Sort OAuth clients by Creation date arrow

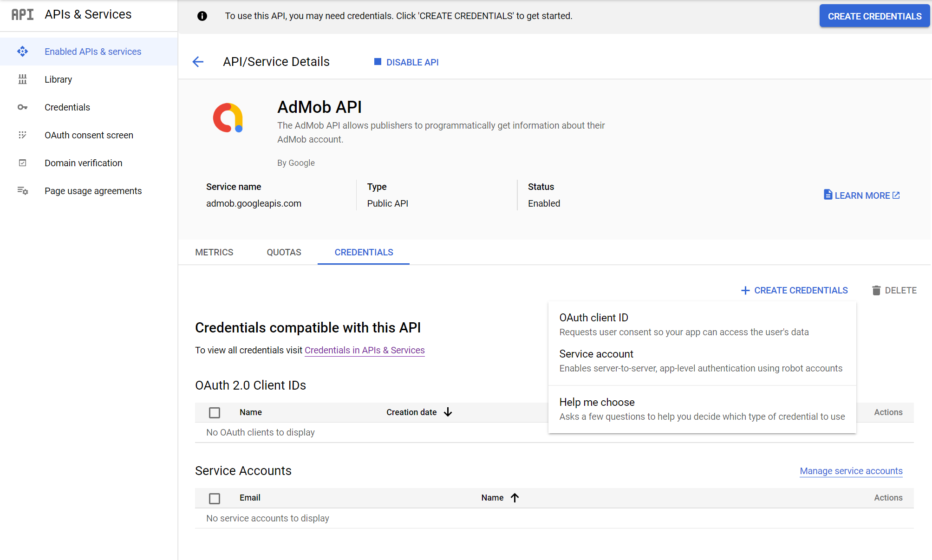[x=448, y=412]
